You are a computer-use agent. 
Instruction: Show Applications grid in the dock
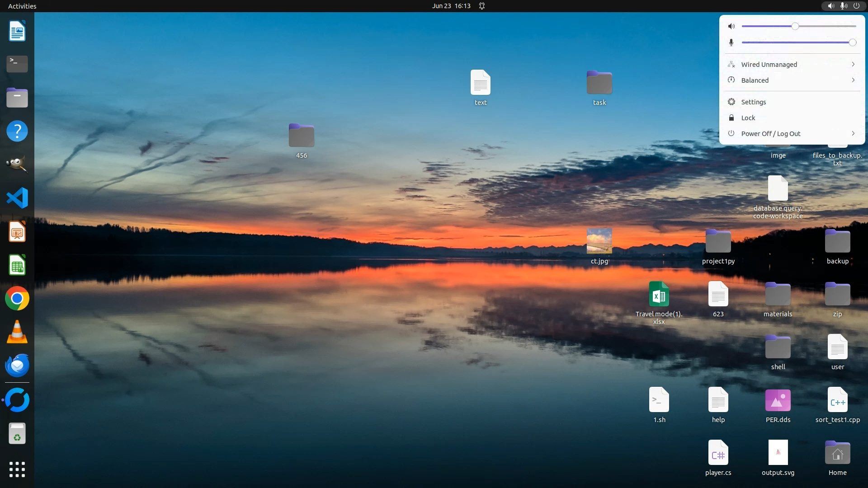coord(17,469)
